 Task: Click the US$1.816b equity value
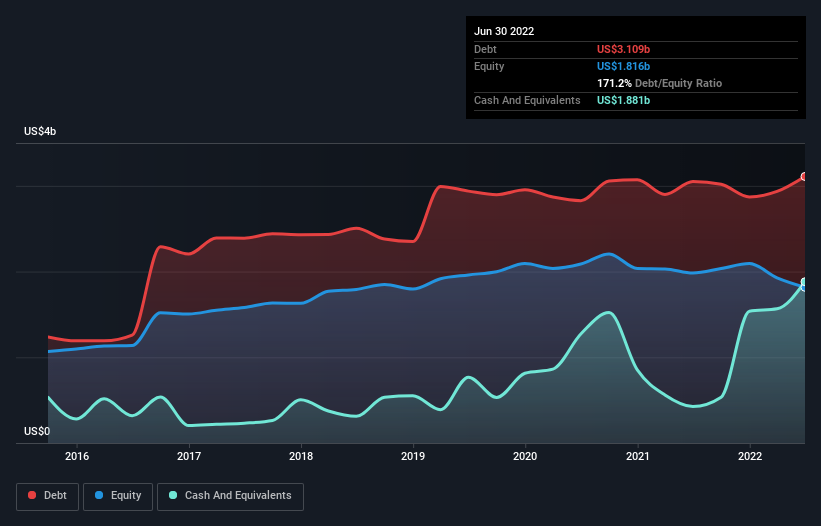(623, 66)
